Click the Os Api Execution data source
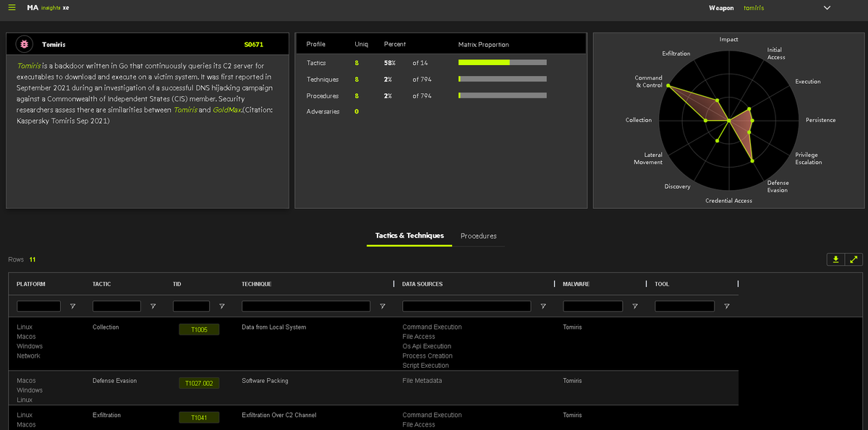The image size is (868, 430). tap(427, 346)
